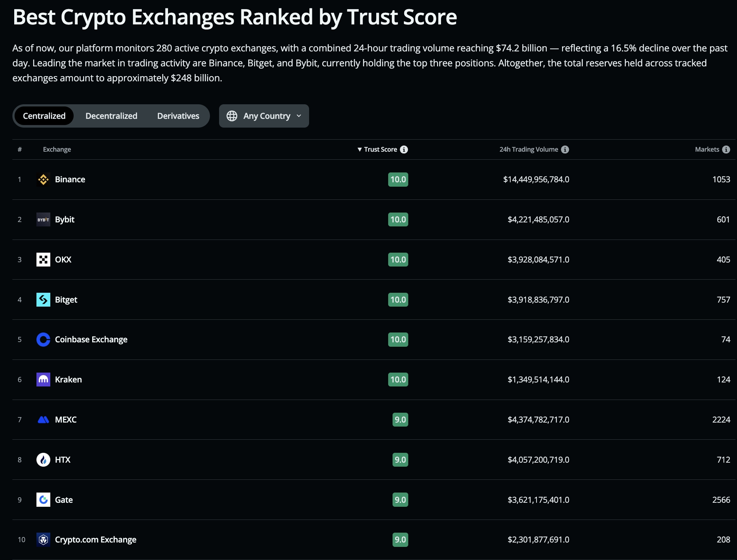The width and height of the screenshot is (737, 560).
Task: Click the Trust Score info icon
Action: pos(404,149)
